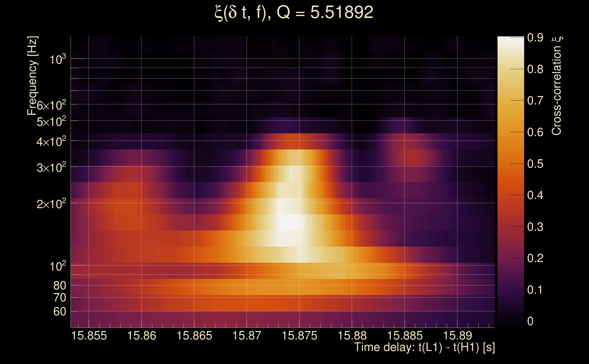589x364 pixels.
Task: Click the 2×10² frequency tick label
Action: pos(51,204)
